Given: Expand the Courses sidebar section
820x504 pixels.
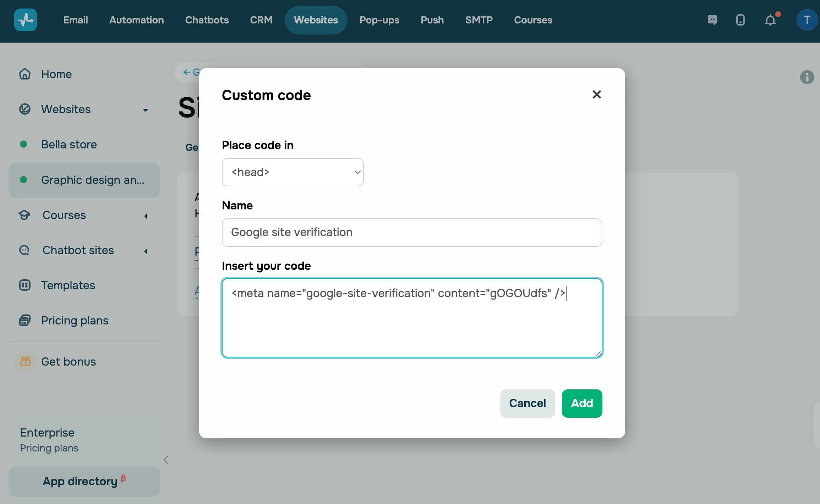Looking at the screenshot, I should click(145, 216).
